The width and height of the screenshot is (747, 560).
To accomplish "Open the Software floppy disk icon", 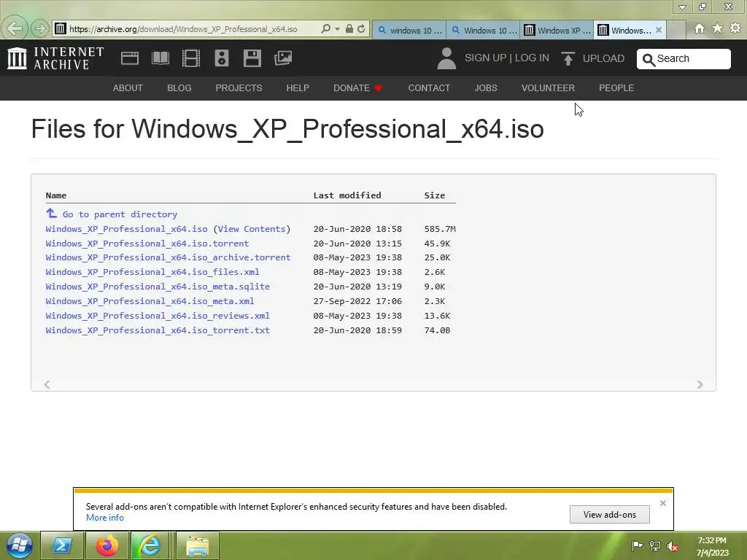I will pyautogui.click(x=252, y=58).
